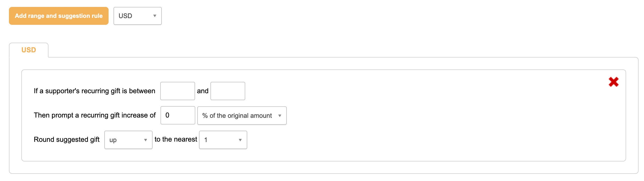Viewport: 644px width, 181px height.
Task: Click "If a supporter's recurring gift is between" label
Action: (94, 91)
